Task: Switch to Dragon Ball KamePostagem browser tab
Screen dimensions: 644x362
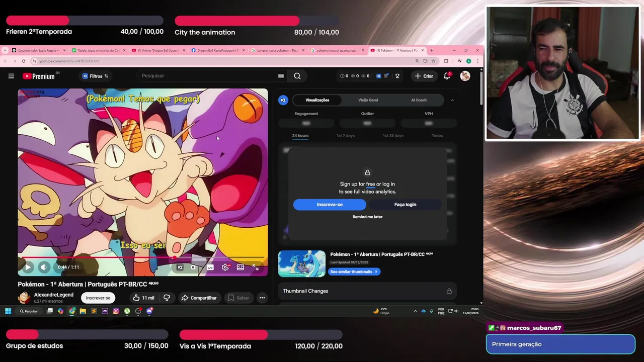Action: coord(219,50)
